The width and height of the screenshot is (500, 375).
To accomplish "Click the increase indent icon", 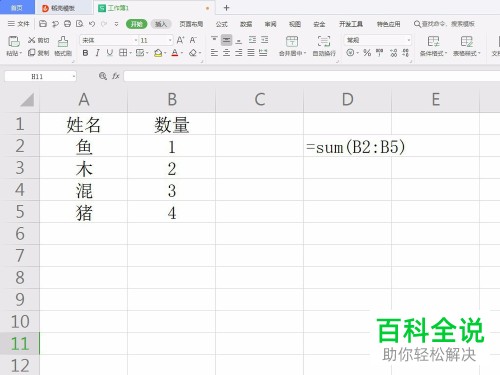I will click(265, 40).
